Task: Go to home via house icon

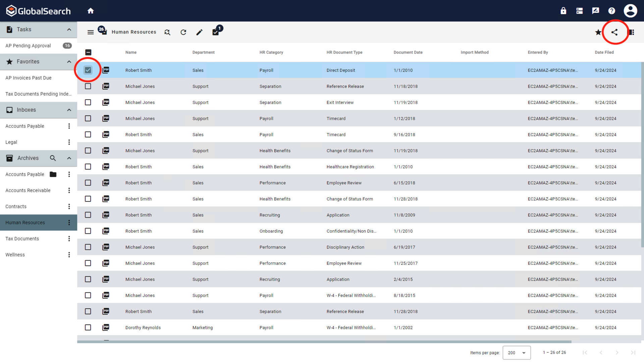Action: tap(91, 11)
